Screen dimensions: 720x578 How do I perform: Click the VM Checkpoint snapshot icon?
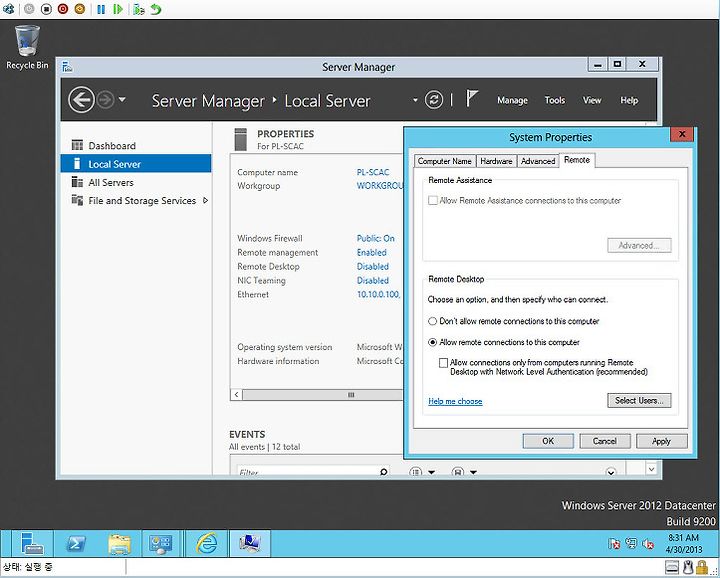pos(139,9)
